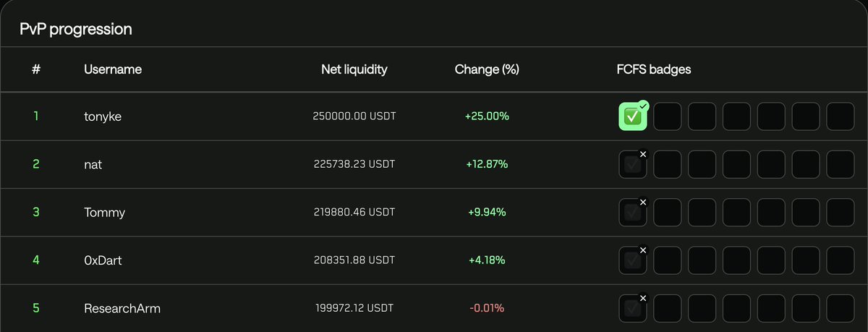Click ResearchArm's crossed-out first badge
The width and height of the screenshot is (868, 332).
[x=633, y=309]
